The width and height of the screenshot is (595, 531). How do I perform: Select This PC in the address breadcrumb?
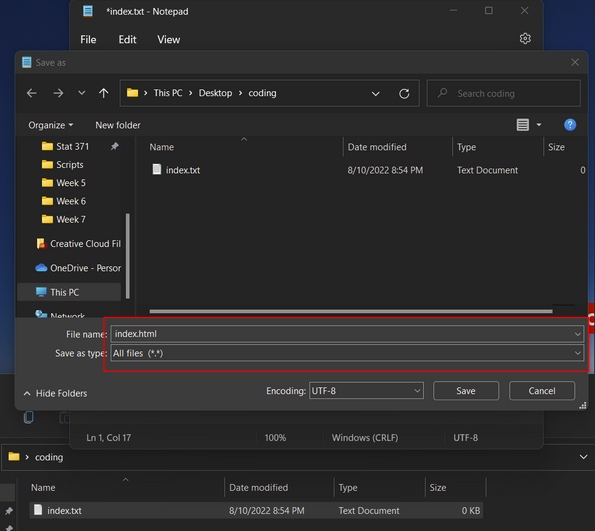click(168, 93)
